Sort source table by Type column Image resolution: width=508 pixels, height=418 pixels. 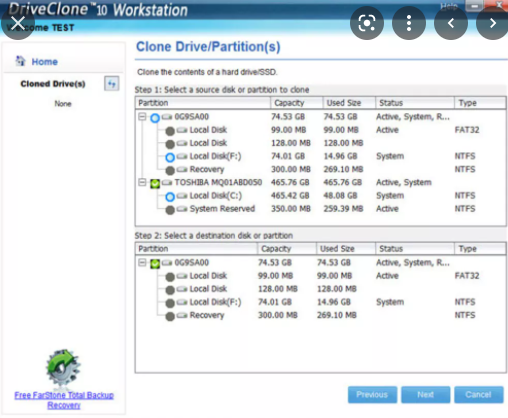point(480,103)
